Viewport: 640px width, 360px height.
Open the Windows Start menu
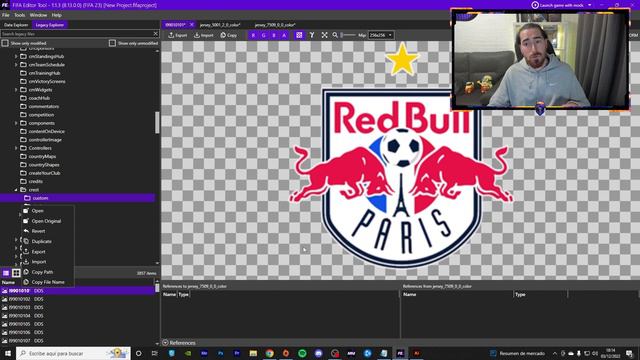8,353
